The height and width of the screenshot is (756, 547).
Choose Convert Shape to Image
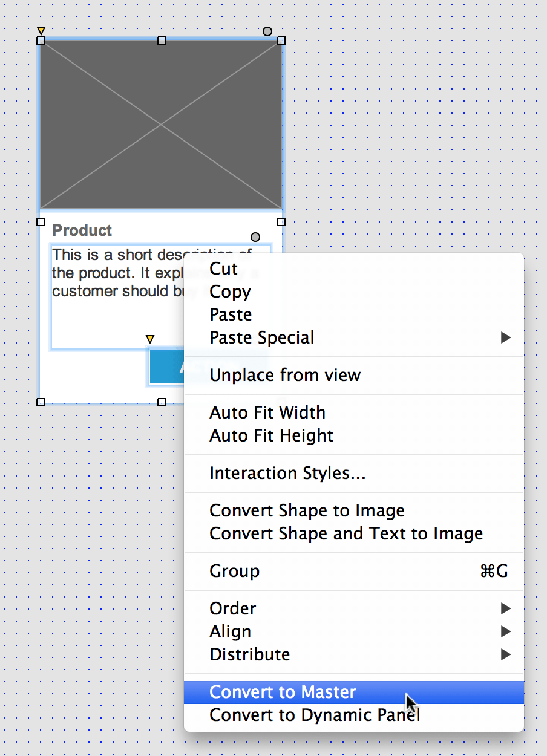[x=354, y=510]
